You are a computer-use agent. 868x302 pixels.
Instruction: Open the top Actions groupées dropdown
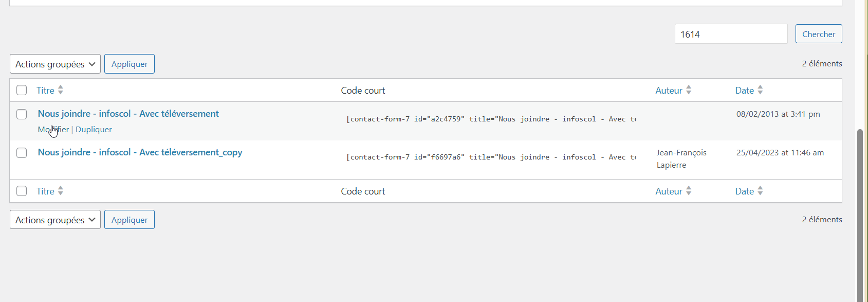click(x=55, y=64)
